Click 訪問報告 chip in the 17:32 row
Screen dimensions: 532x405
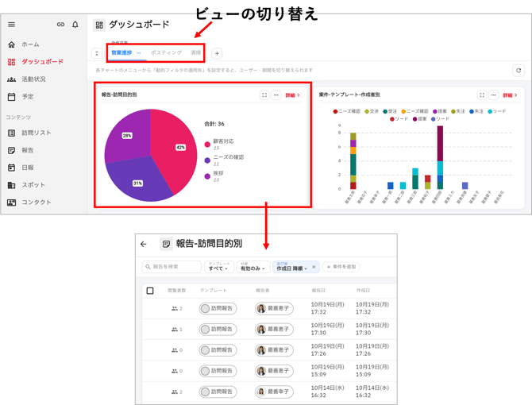coord(218,309)
